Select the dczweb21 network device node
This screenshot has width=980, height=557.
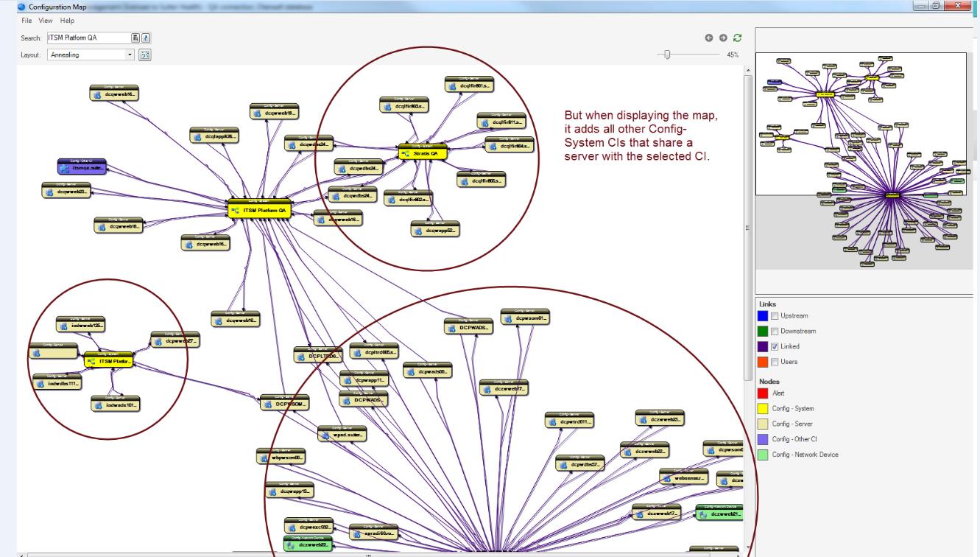coord(719,513)
